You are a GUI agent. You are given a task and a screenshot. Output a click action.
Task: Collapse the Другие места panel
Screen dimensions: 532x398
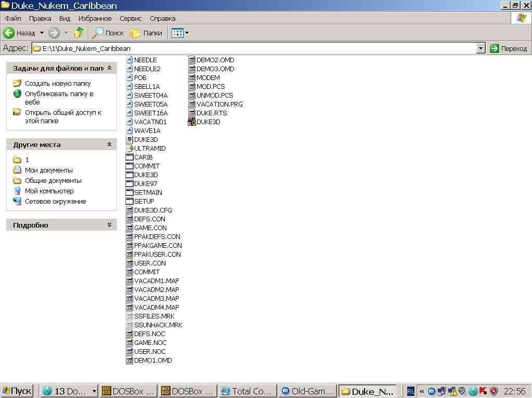(x=109, y=144)
